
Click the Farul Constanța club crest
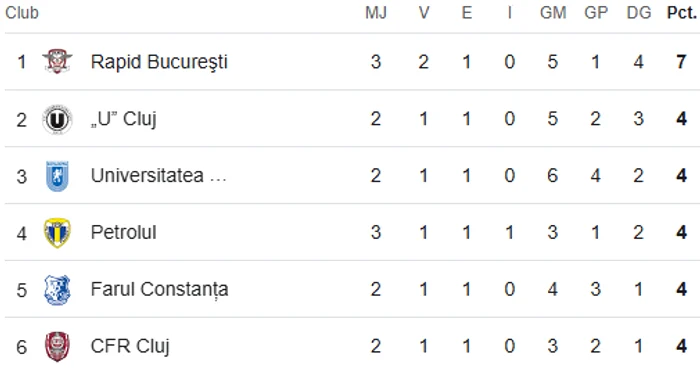click(x=57, y=290)
